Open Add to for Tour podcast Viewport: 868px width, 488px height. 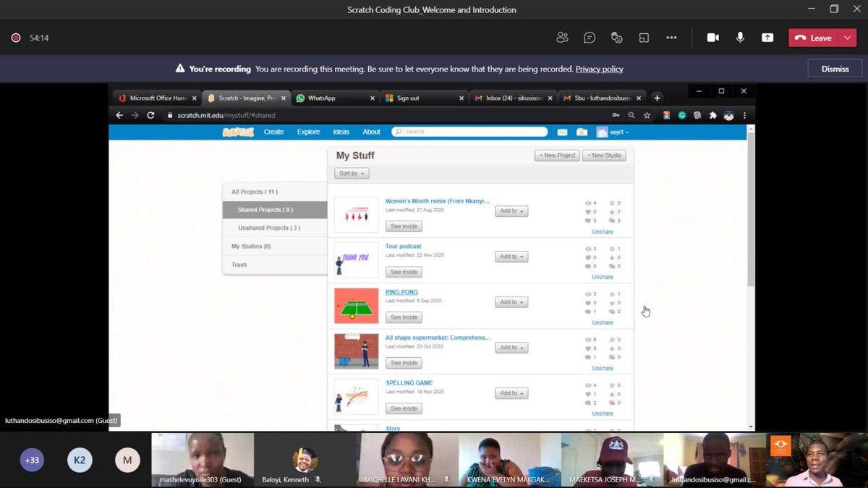tap(511, 257)
